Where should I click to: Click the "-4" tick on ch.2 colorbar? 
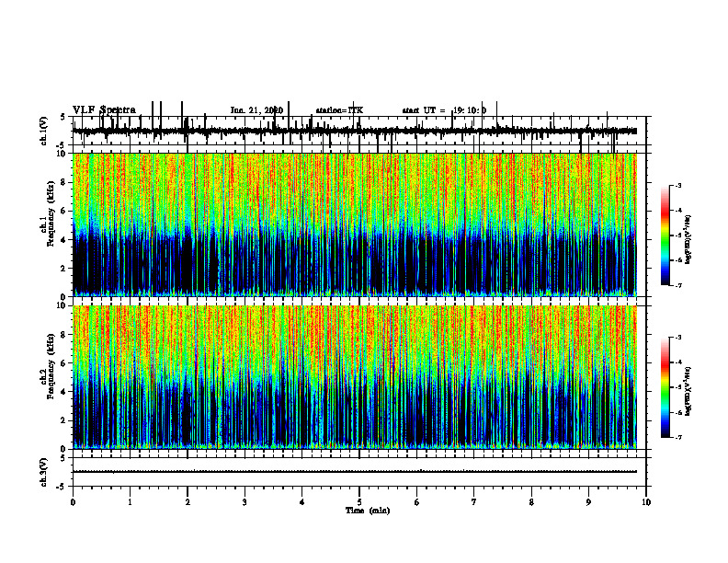(x=677, y=362)
